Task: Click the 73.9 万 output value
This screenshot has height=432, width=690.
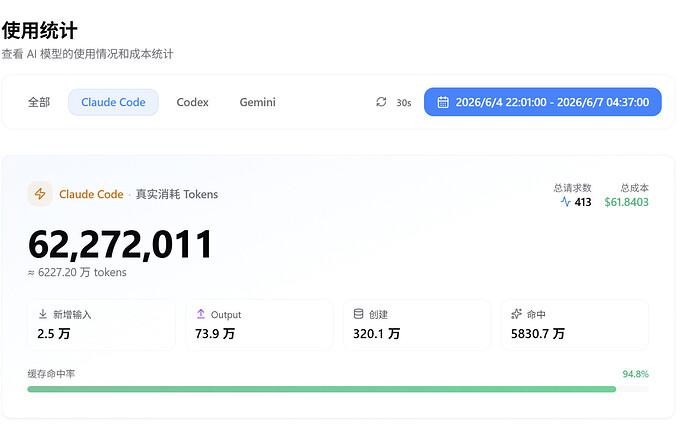Action: pos(215,334)
